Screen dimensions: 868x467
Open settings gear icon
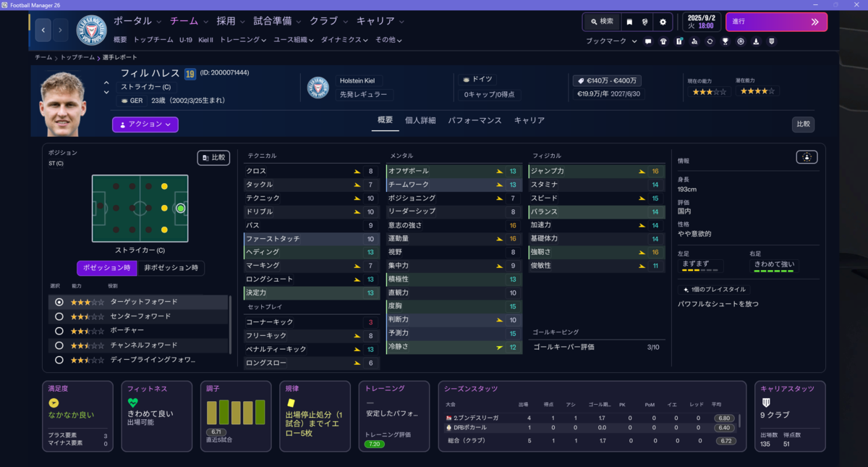(663, 22)
